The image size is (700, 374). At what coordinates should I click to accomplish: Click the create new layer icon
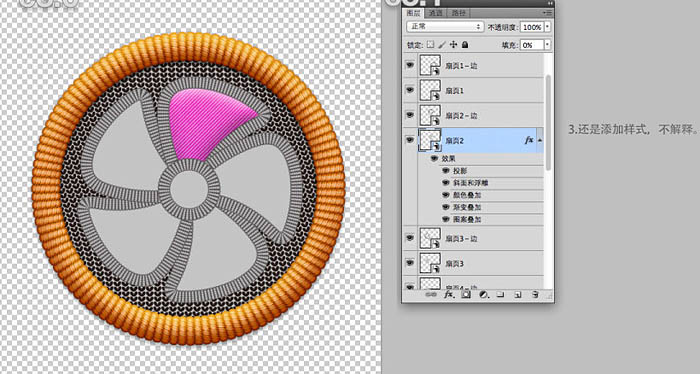click(x=518, y=295)
